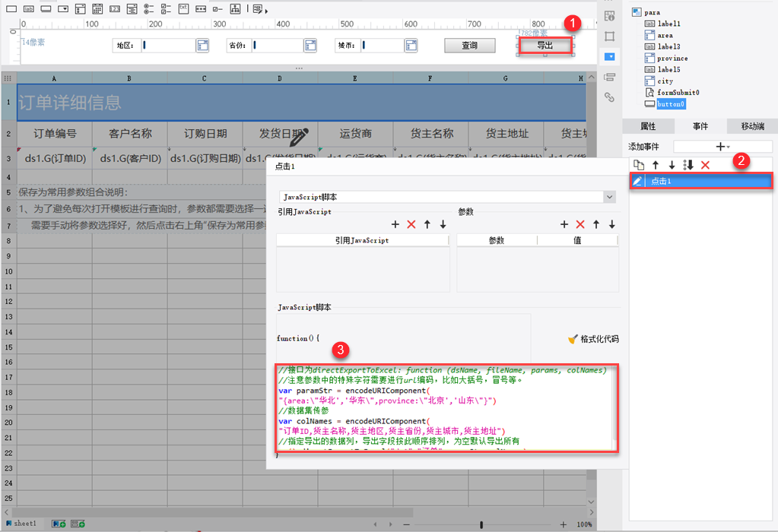The height and width of the screenshot is (532, 778).
Task: Add a new parameter row
Action: pos(564,225)
